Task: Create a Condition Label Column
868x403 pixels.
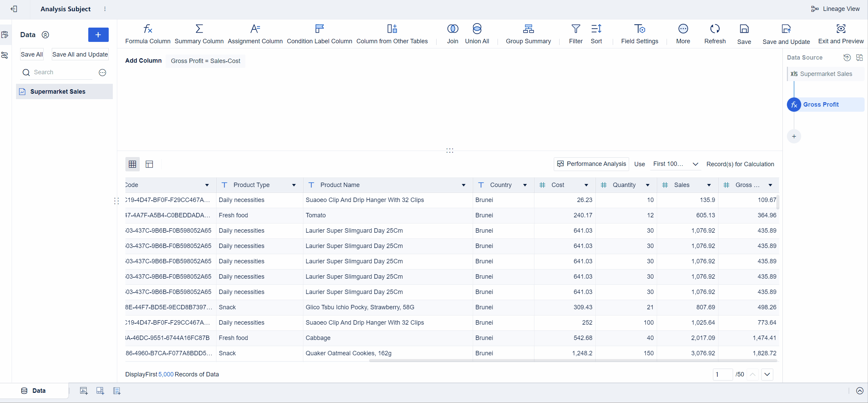Action: pyautogui.click(x=319, y=34)
